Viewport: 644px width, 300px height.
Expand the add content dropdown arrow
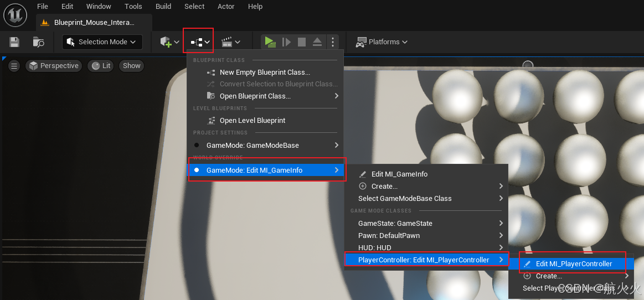(x=177, y=42)
